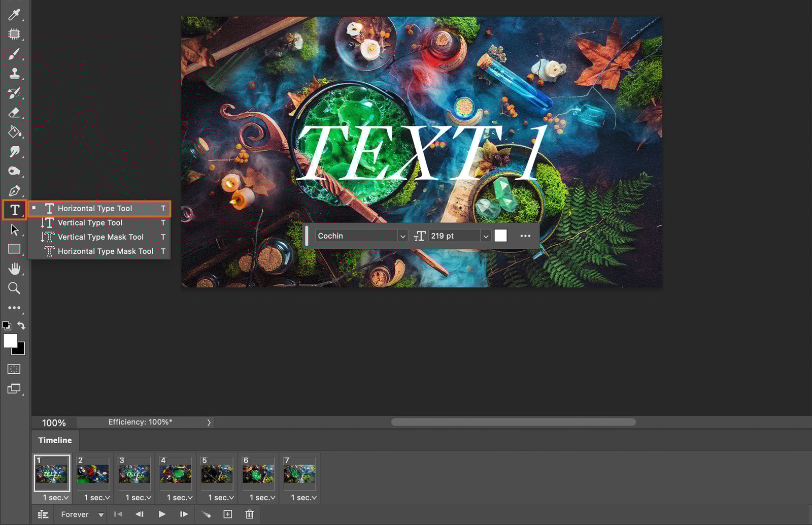Viewport: 812px width, 525px height.
Task: Select the Brush tool
Action: point(14,54)
